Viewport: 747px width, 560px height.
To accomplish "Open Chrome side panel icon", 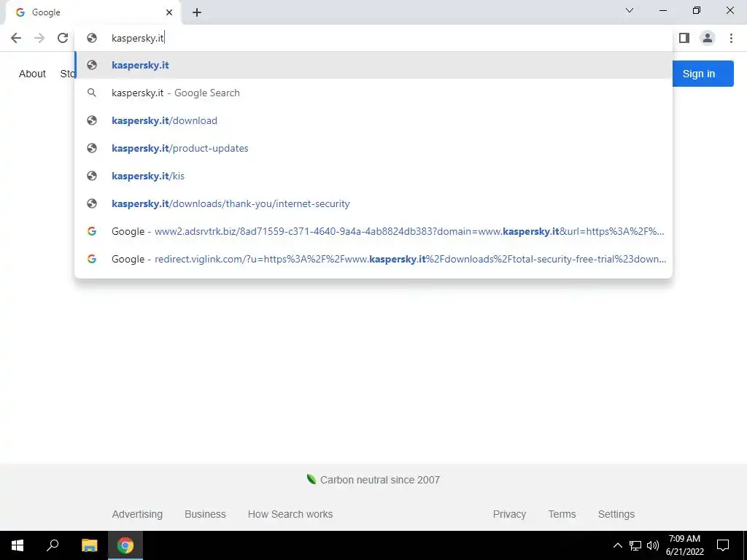I will (x=684, y=38).
